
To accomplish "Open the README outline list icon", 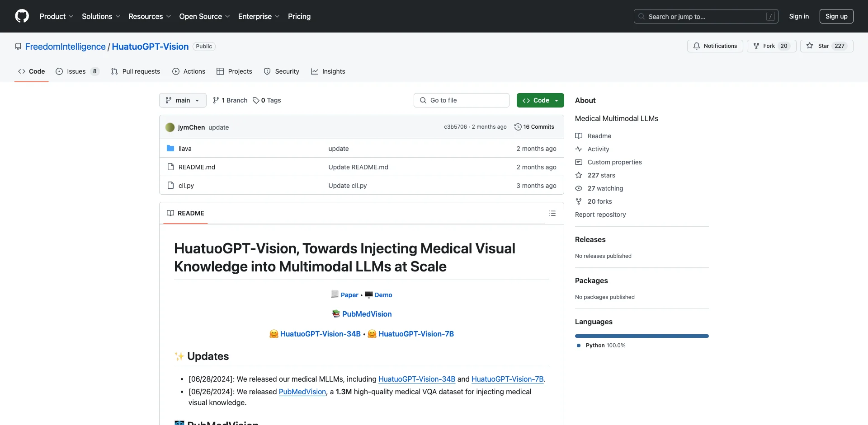I will point(552,213).
